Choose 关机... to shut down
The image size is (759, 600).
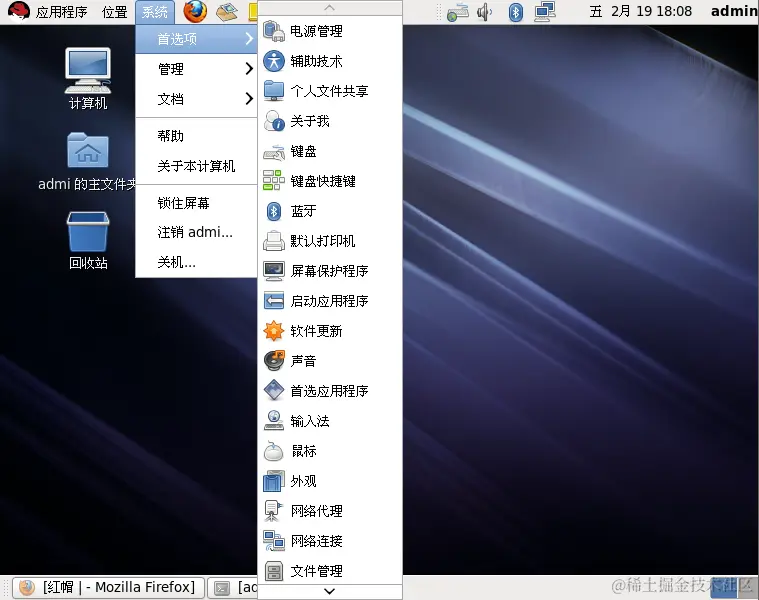point(196,262)
